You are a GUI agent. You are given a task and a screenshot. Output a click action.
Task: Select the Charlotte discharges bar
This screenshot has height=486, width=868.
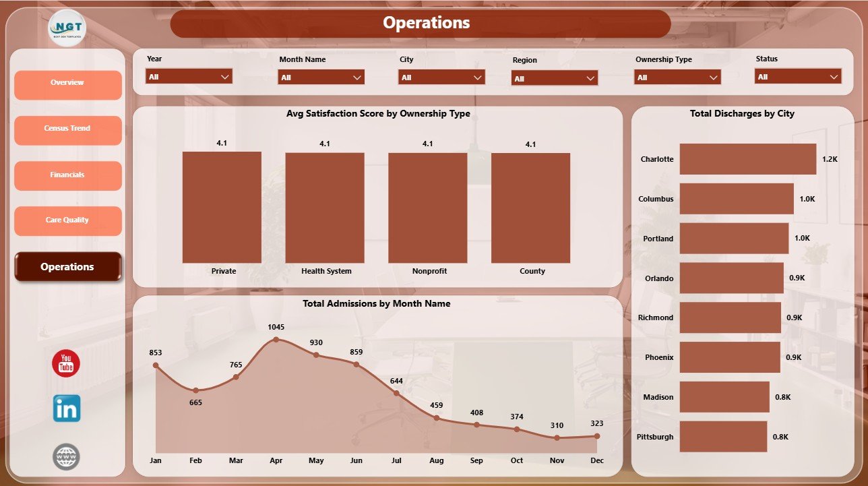pyautogui.click(x=748, y=159)
